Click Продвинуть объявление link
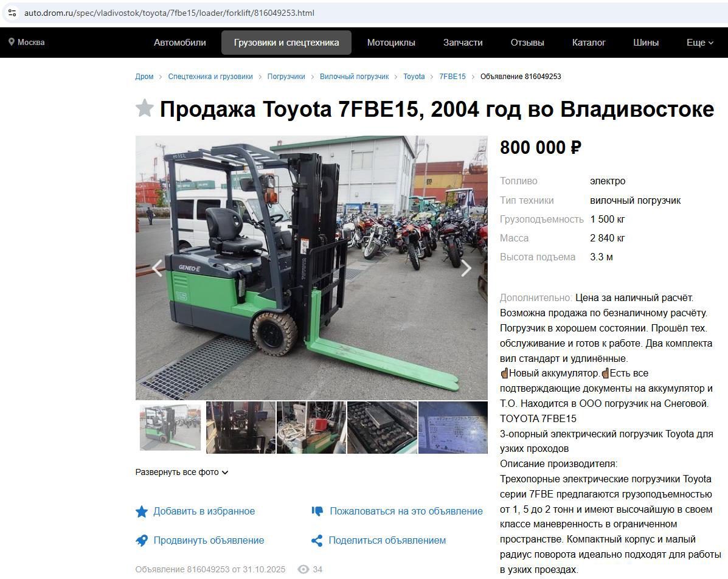728x579 pixels. [209, 541]
